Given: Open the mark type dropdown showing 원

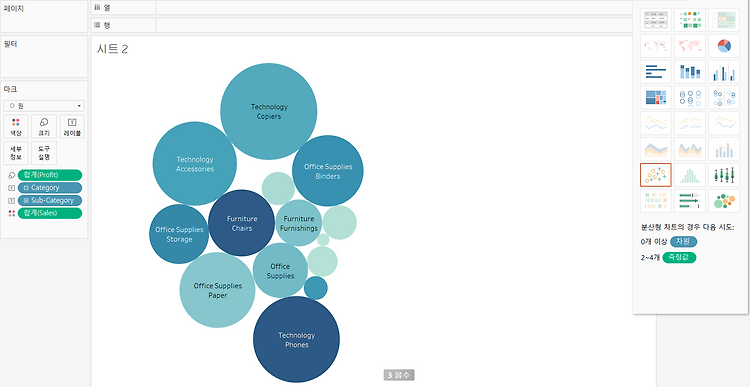Looking at the screenshot, I should tap(44, 106).
